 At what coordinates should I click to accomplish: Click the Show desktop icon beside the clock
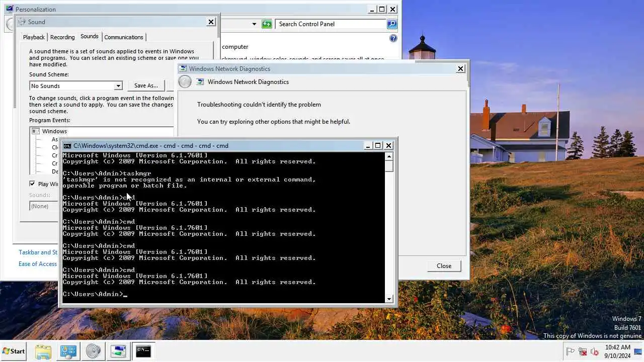coord(638,351)
